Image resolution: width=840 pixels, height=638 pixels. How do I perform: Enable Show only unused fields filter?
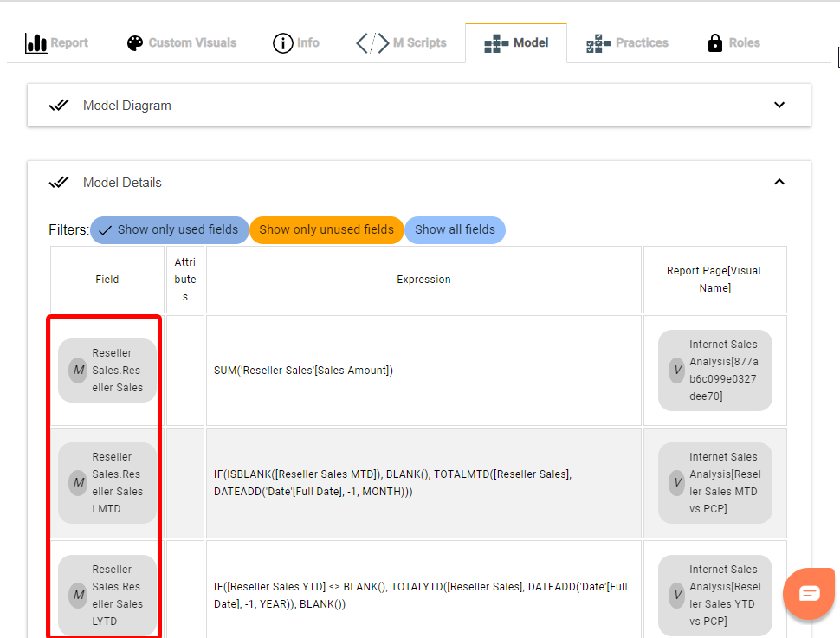pos(326,229)
